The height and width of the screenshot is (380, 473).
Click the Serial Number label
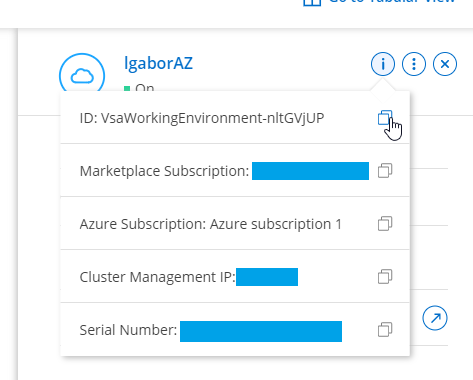click(128, 330)
